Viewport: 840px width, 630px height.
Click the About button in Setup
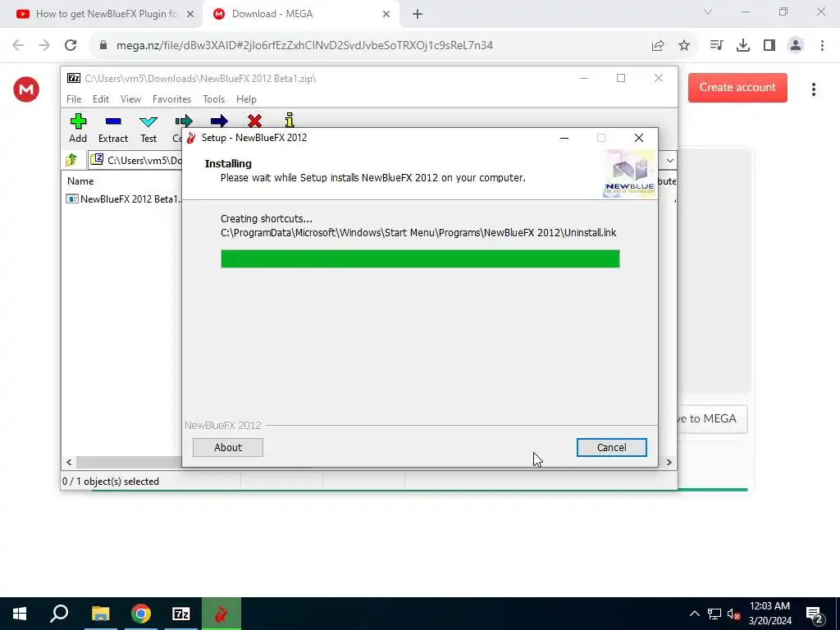coord(228,447)
